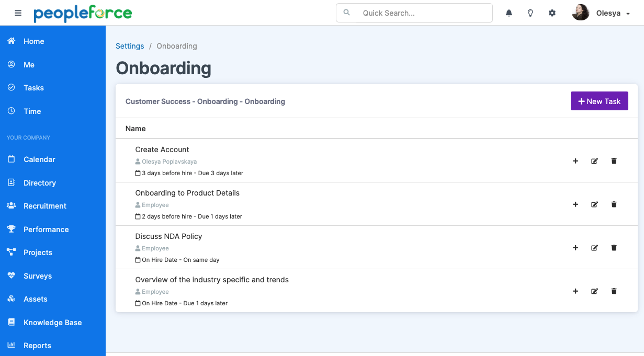Edit Onboarding to Product Details task
The width and height of the screenshot is (644, 356).
click(594, 204)
